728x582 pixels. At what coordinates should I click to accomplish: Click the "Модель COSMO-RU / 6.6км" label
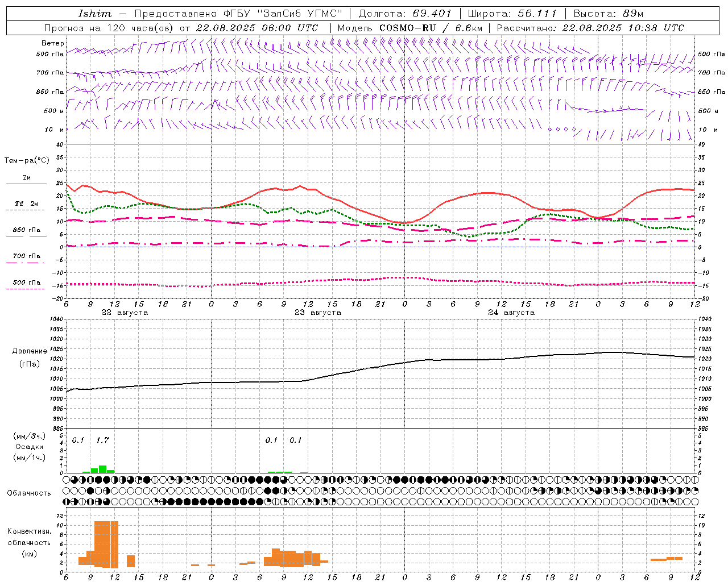(409, 28)
